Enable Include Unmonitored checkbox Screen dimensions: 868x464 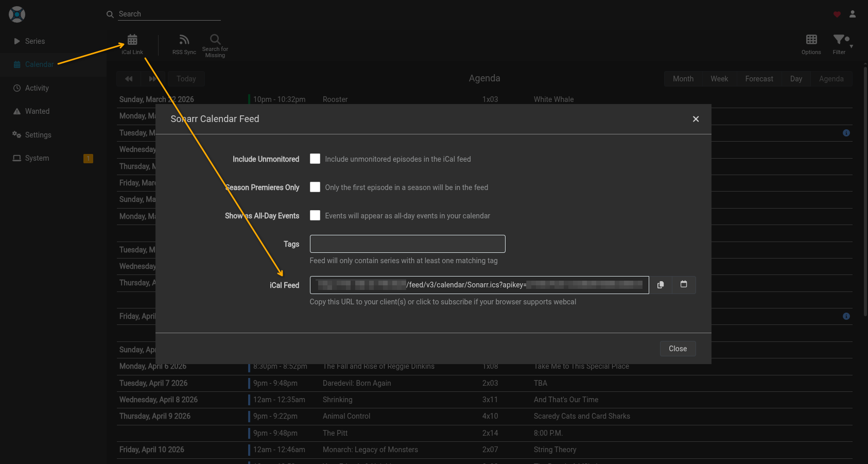pyautogui.click(x=315, y=159)
